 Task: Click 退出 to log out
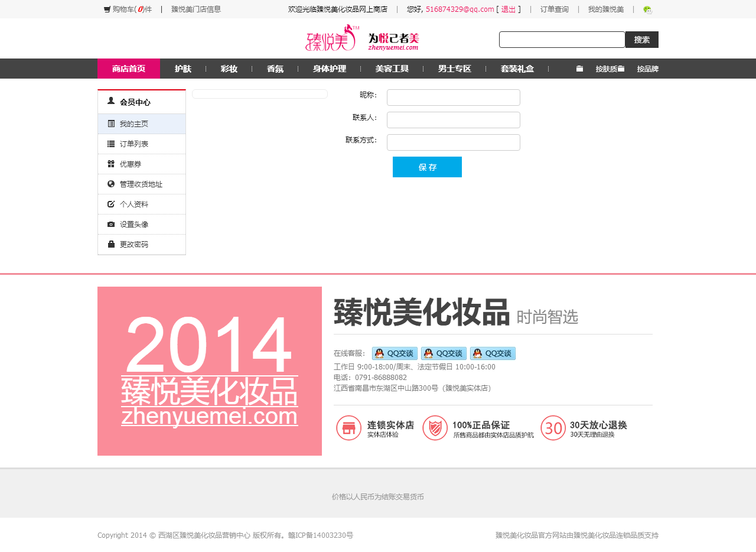tap(508, 9)
